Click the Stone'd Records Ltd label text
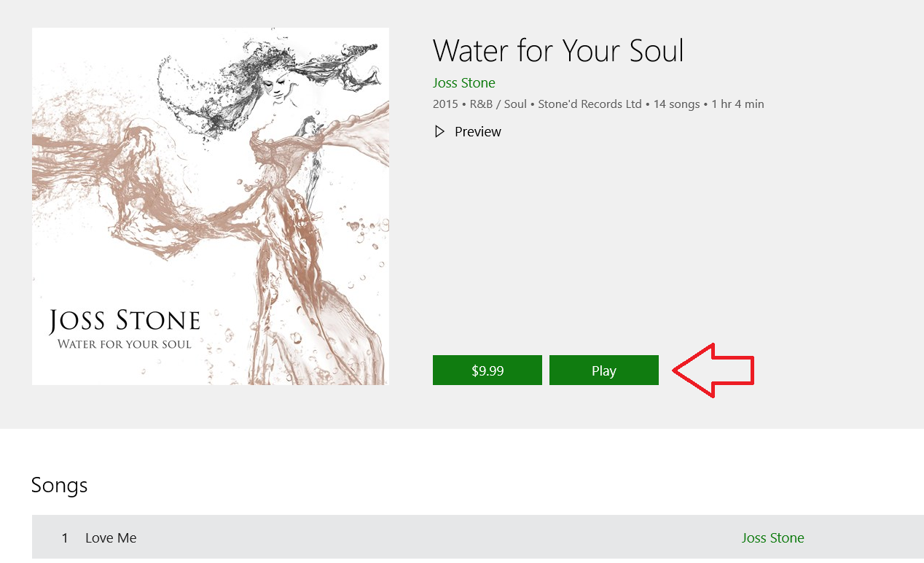 click(x=590, y=104)
